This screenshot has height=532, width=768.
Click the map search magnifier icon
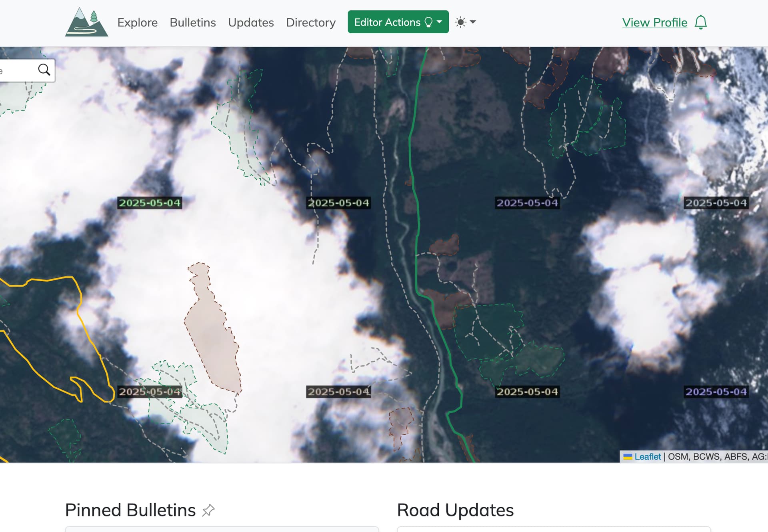[44, 70]
